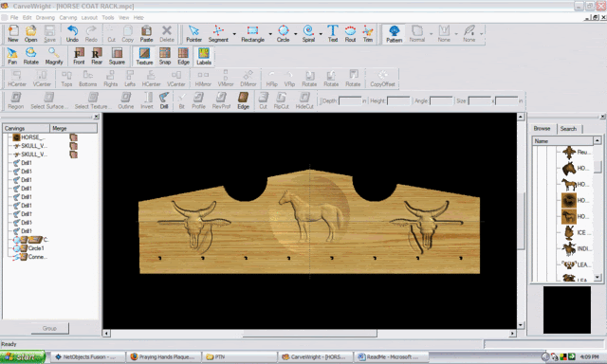Open the Pattern tool
This screenshot has width=607, height=364.
(x=394, y=34)
